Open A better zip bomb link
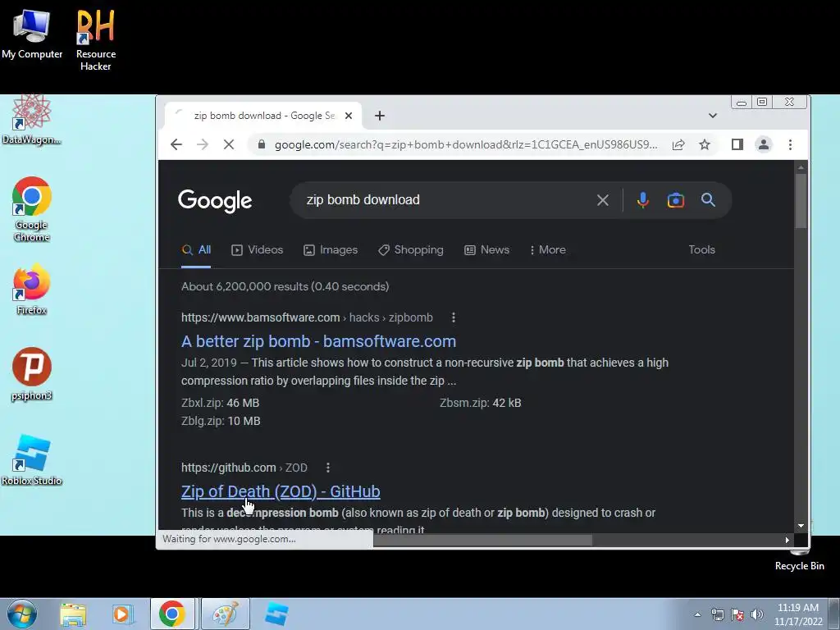Image resolution: width=840 pixels, height=630 pixels. click(319, 341)
